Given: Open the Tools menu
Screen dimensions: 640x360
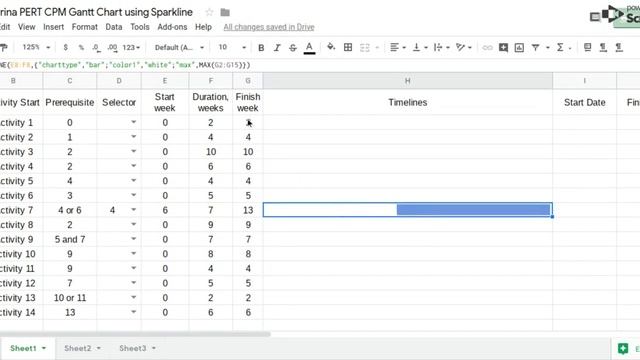Looking at the screenshot, I should pos(140,27).
